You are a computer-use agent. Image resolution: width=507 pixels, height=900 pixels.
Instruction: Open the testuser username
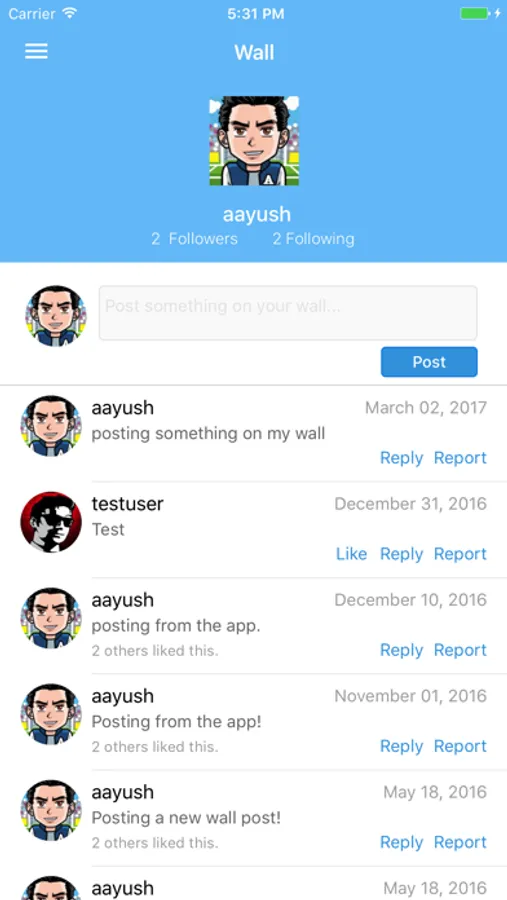pyautogui.click(x=127, y=504)
